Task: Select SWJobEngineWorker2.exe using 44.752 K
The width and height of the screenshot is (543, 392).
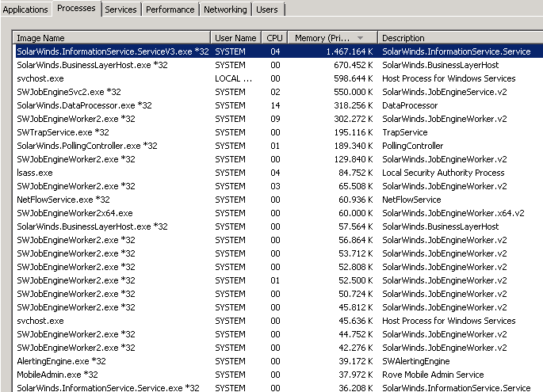Action: [x=278, y=334]
